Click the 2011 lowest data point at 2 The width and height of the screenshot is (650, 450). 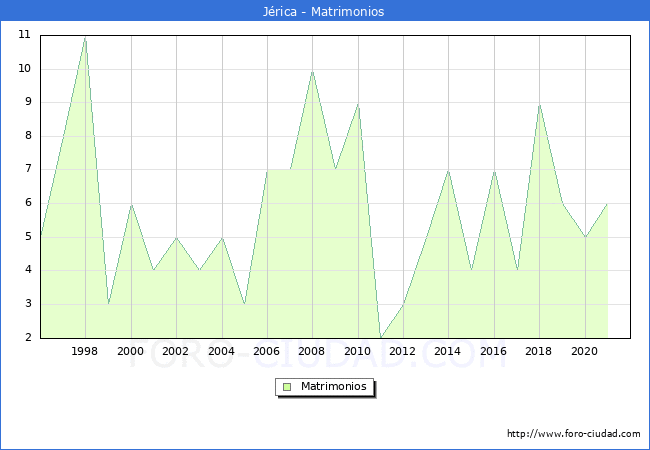point(381,337)
